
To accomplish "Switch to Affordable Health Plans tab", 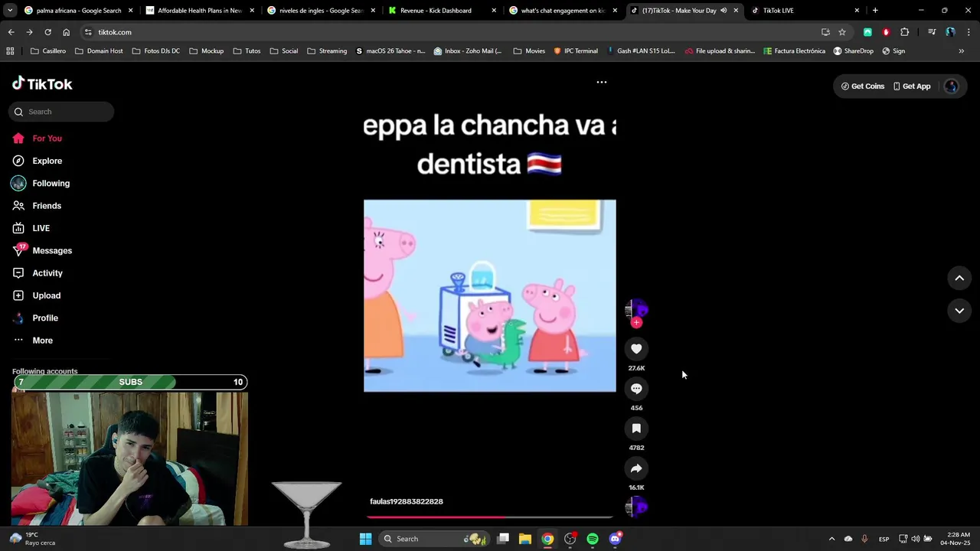I will coord(199,11).
